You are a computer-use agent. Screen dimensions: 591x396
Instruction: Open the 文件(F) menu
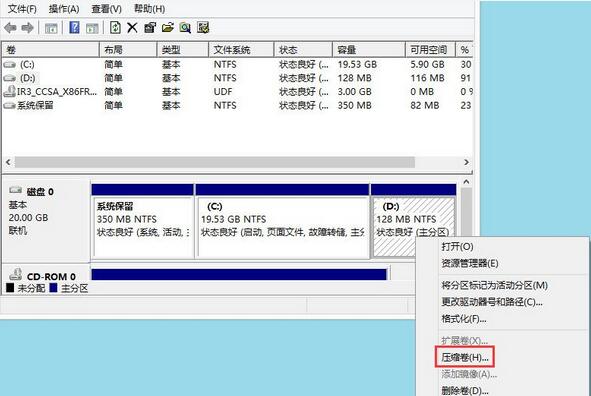22,9
